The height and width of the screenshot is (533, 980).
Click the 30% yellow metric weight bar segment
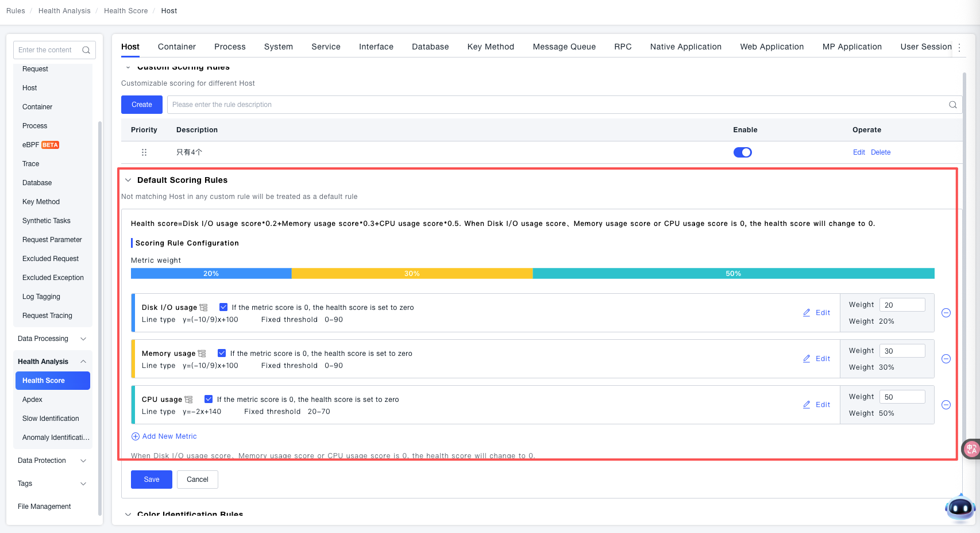coord(412,274)
